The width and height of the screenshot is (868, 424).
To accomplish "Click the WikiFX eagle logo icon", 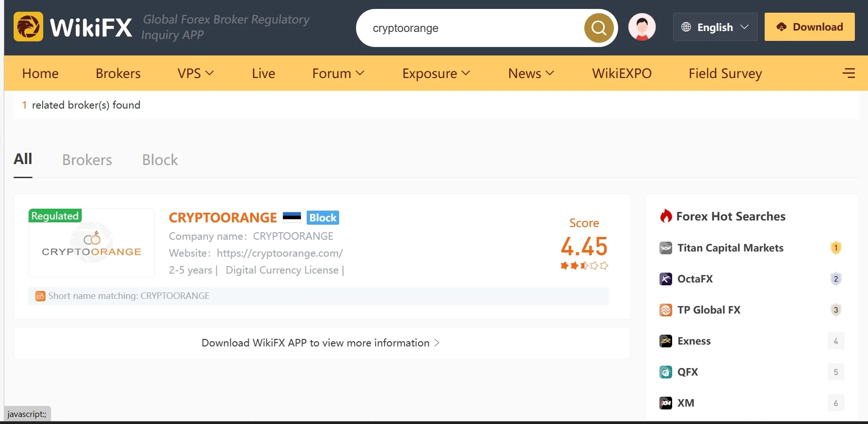I will [28, 27].
